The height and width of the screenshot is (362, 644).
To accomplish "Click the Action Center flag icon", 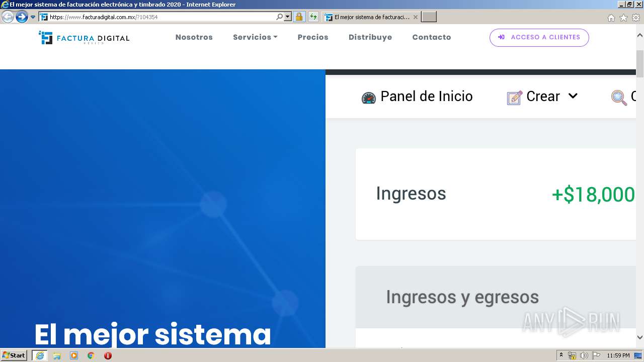I will pyautogui.click(x=596, y=355).
